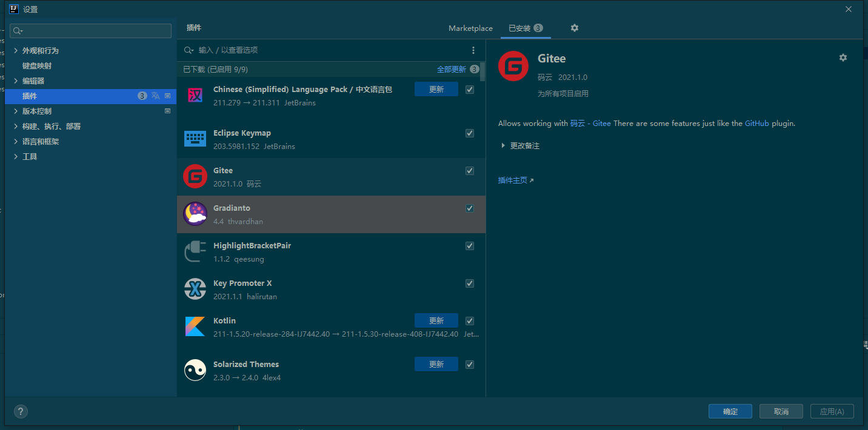Click the translation icon on 插件 row

point(156,96)
